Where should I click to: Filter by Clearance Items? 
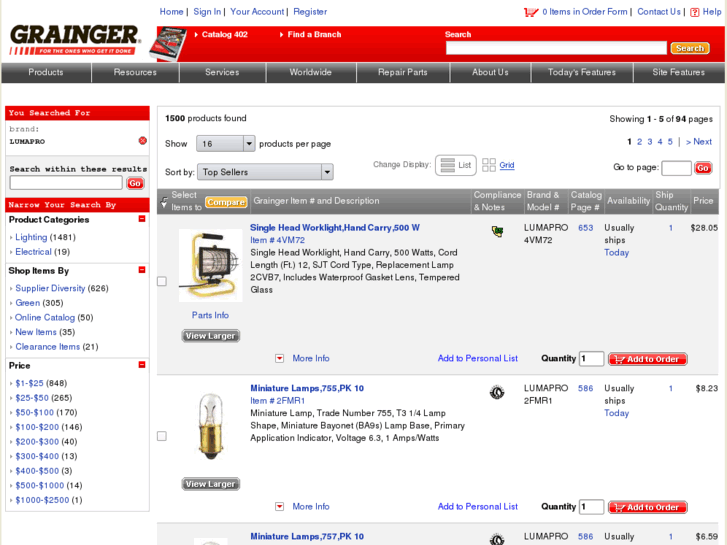point(48,346)
